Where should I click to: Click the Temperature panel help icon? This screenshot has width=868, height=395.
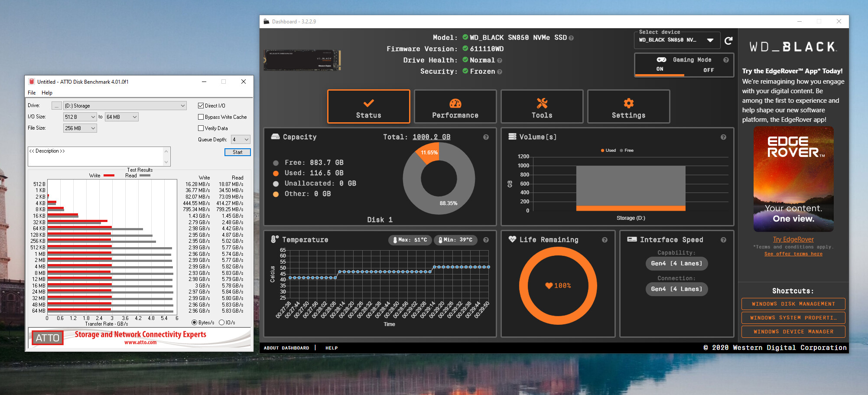click(x=486, y=240)
